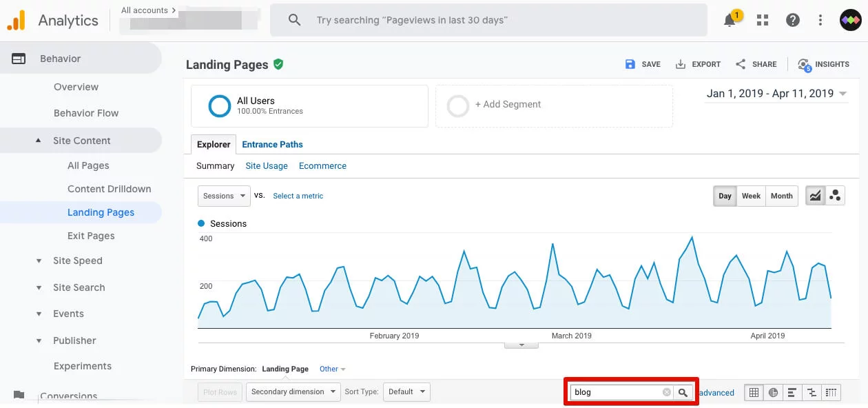Select the pie chart percentage view
The image size is (868, 408).
pos(773,392)
